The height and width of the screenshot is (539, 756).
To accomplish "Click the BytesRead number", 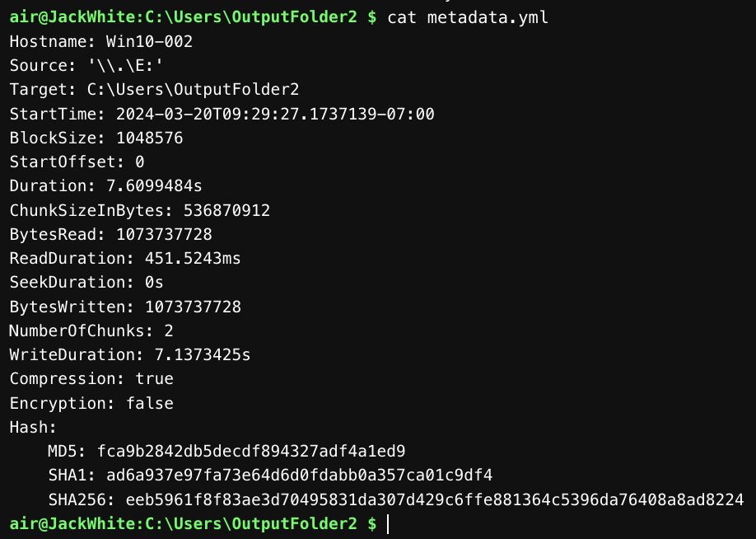I will (x=164, y=234).
